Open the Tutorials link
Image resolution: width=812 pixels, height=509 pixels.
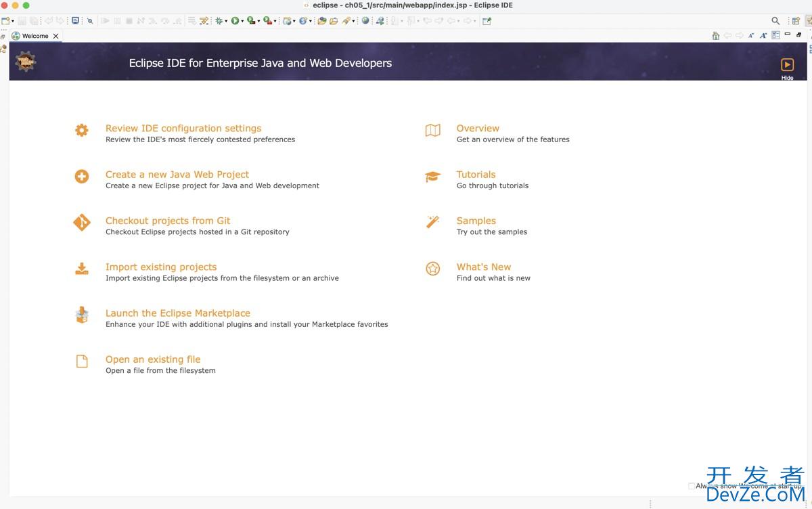click(476, 175)
